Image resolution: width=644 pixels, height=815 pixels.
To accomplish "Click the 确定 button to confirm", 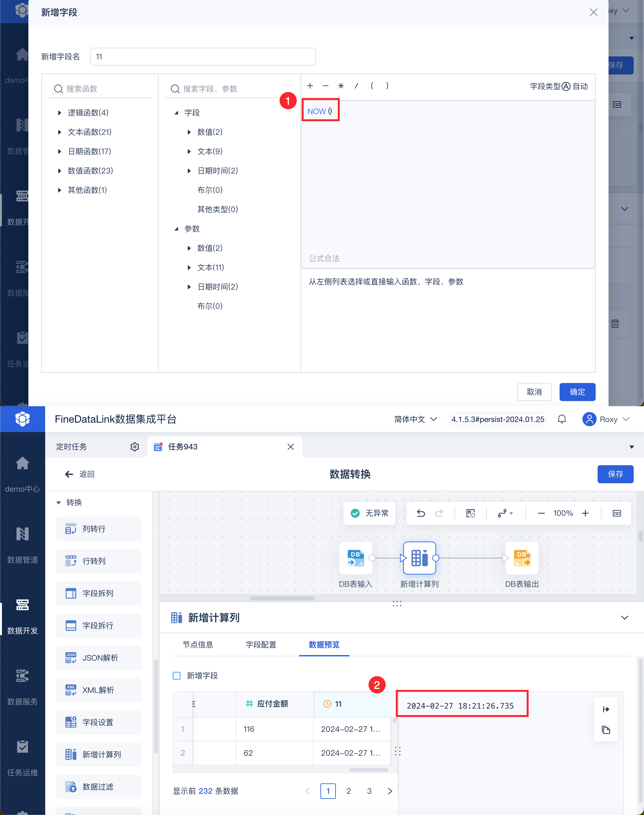I will tap(577, 392).
